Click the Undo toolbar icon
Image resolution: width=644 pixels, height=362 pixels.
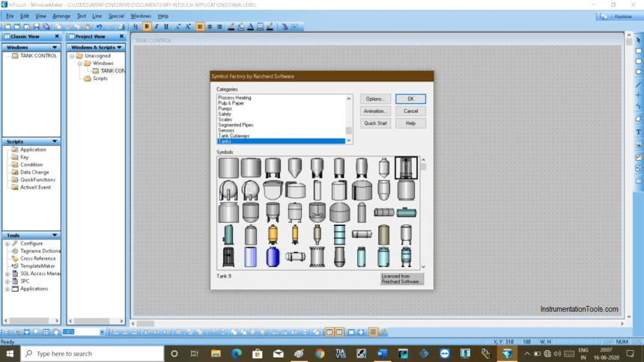[x=99, y=27]
